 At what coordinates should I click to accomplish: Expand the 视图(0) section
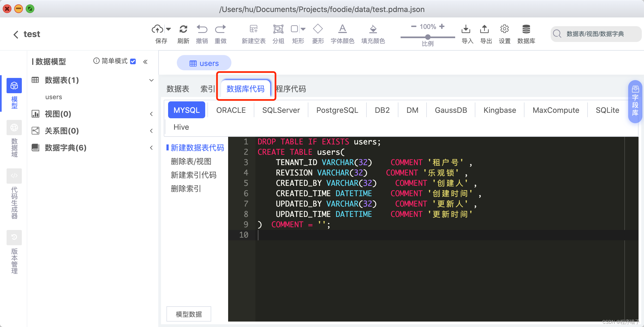click(151, 114)
